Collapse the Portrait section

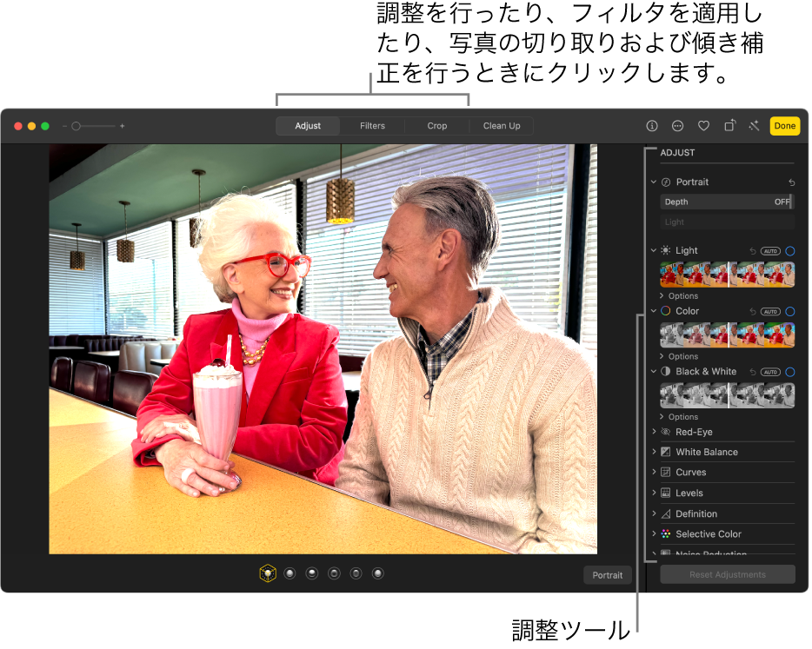pyautogui.click(x=656, y=182)
